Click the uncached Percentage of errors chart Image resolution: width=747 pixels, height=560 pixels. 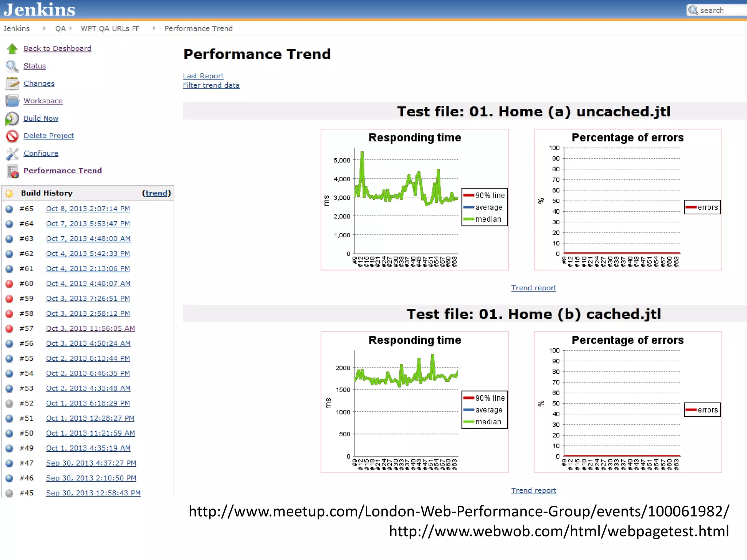[x=628, y=200]
